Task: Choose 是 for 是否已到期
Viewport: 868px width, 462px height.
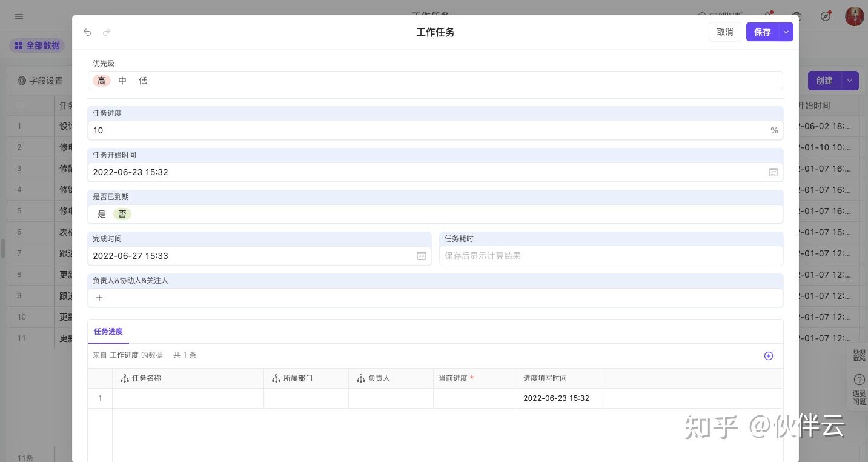Action: (102, 214)
